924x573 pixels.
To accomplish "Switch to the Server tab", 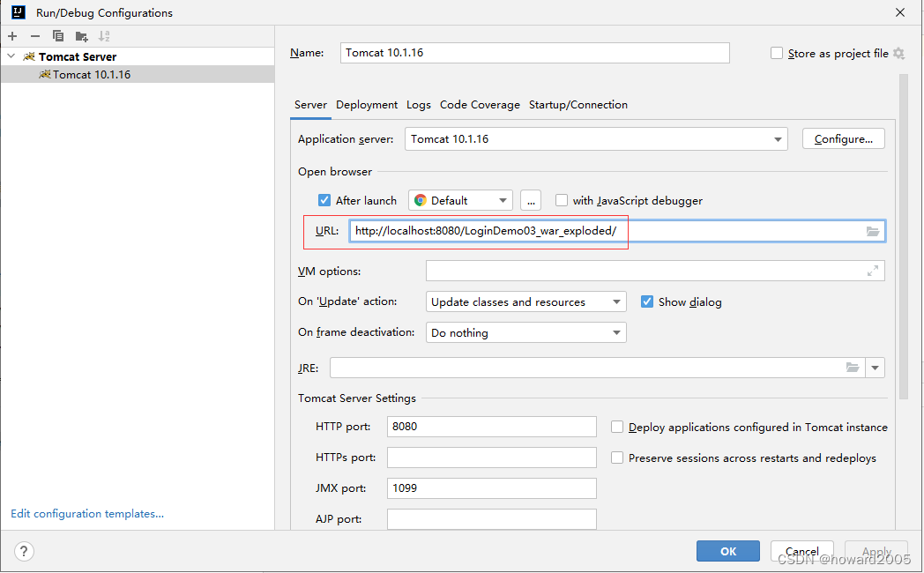I will 310,105.
